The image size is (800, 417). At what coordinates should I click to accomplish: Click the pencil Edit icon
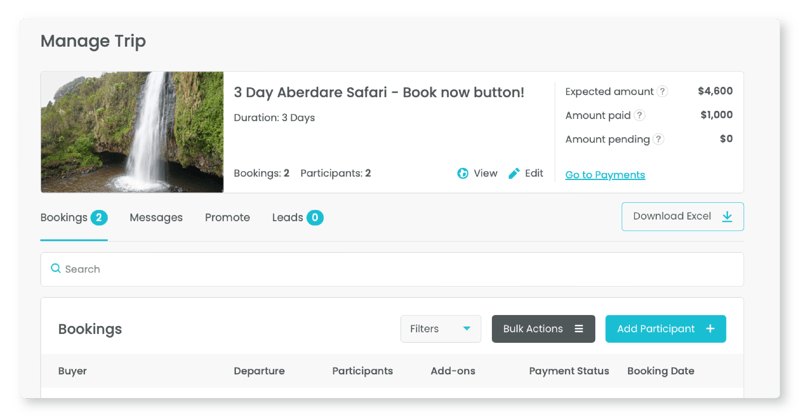pyautogui.click(x=514, y=174)
